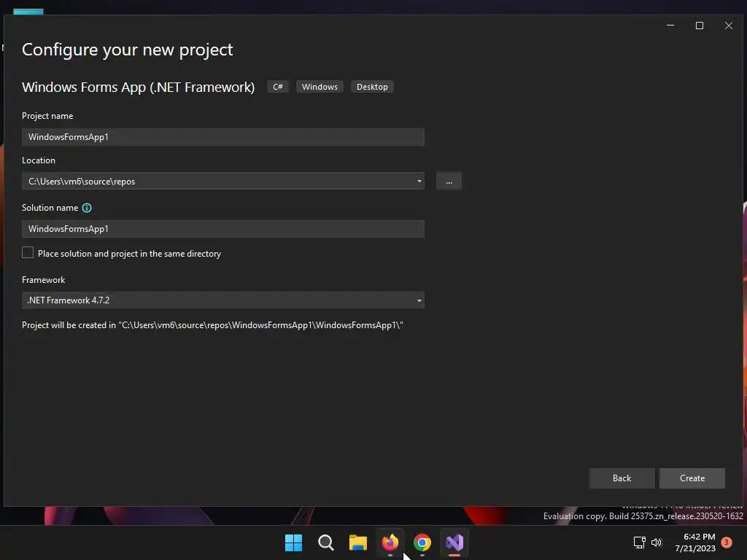Expand the Location dropdown arrow

tap(419, 181)
